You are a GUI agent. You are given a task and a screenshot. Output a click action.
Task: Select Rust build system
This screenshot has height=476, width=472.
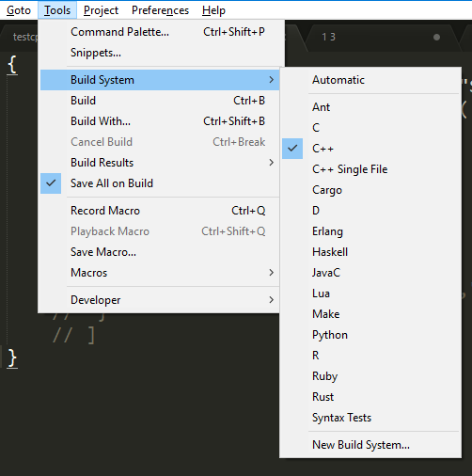(x=370, y=397)
